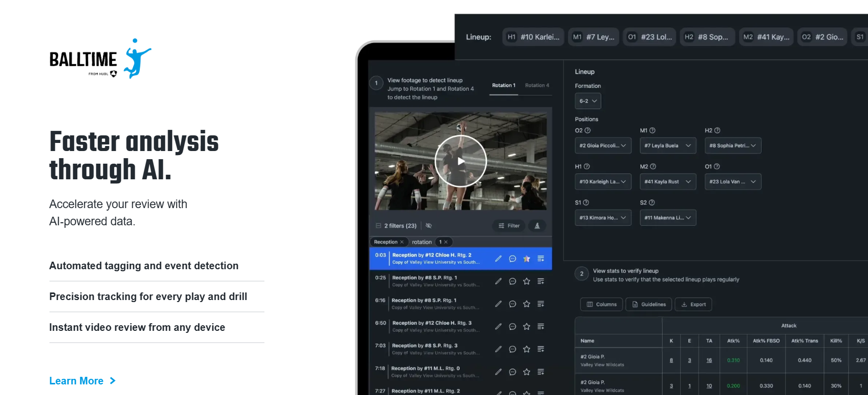Image resolution: width=868 pixels, height=395 pixels.
Task: Add the 0:25 reception to a playlist
Action: (x=540, y=281)
